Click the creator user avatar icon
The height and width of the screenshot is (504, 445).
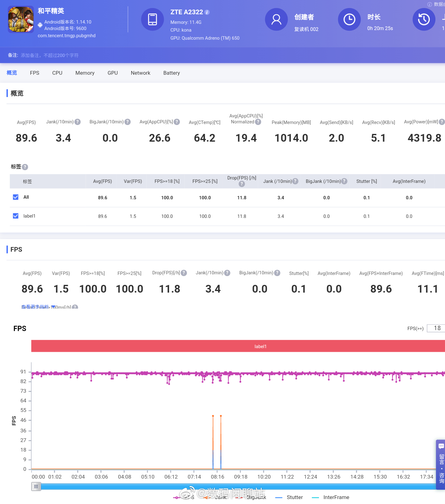tap(276, 20)
